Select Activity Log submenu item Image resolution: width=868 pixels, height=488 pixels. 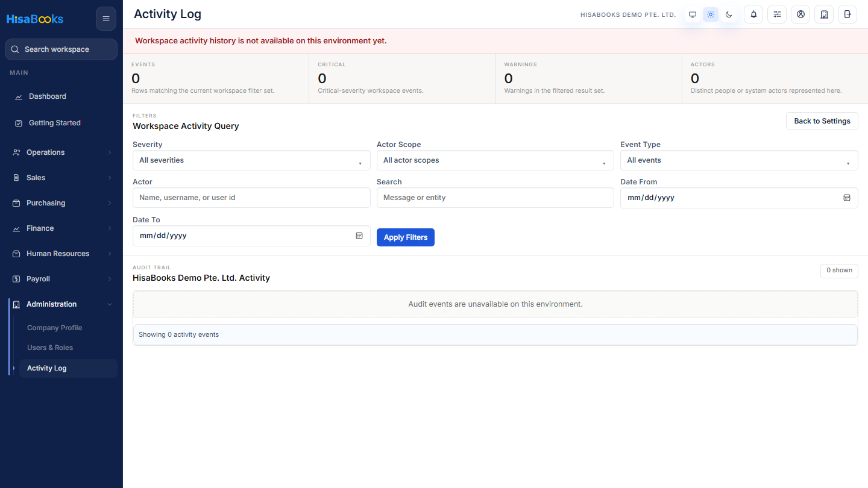(x=68, y=368)
